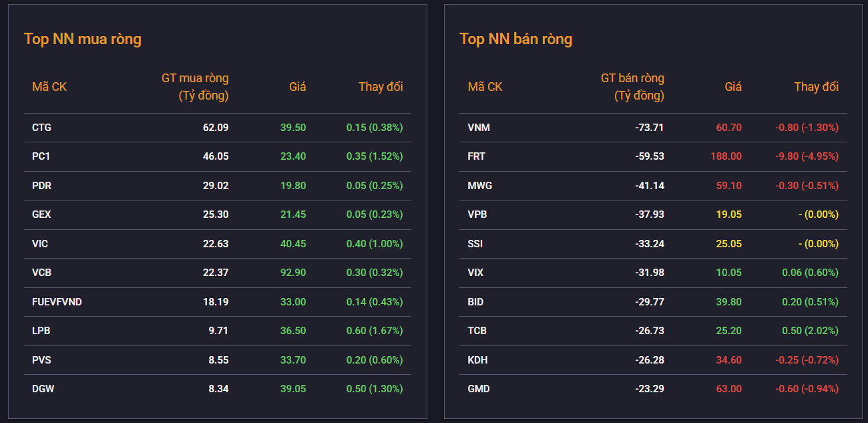Select VNM change -0.80 (-1.30%)
This screenshot has width=868, height=423.
(x=807, y=128)
